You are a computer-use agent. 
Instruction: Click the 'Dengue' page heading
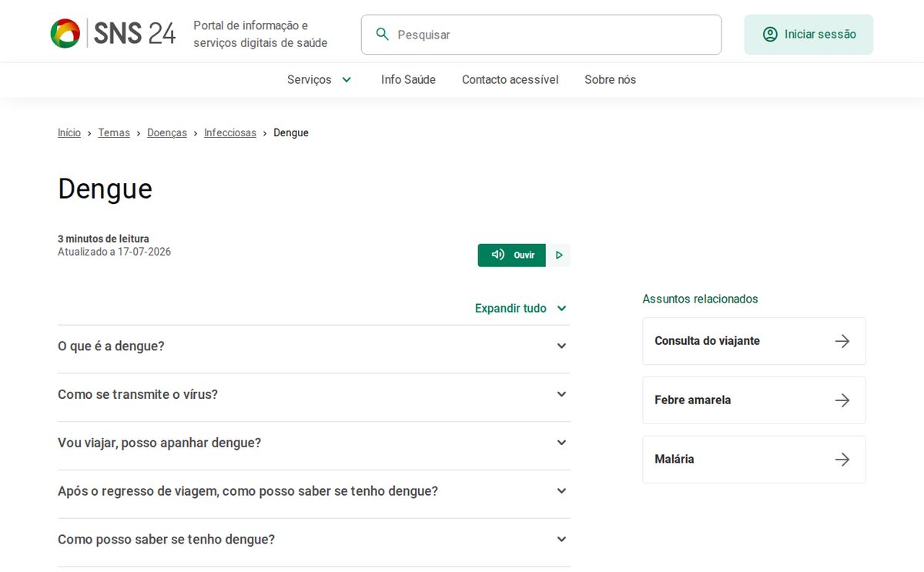tap(105, 189)
